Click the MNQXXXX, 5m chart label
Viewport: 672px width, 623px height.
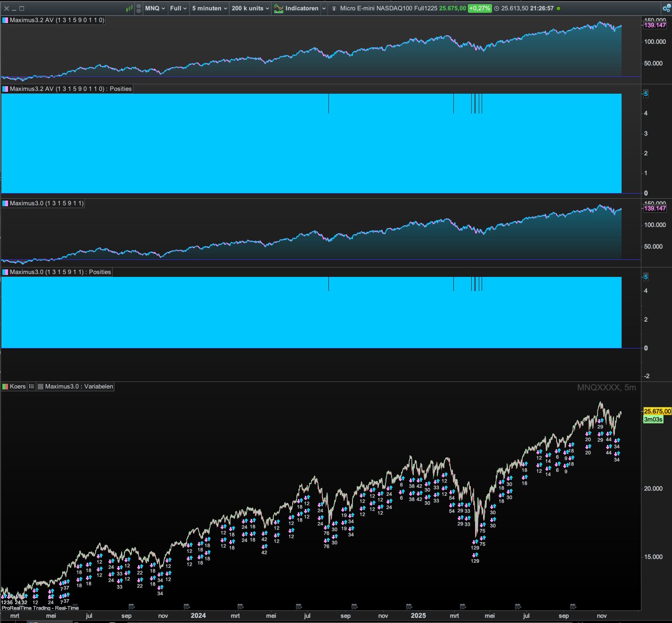pyautogui.click(x=606, y=387)
